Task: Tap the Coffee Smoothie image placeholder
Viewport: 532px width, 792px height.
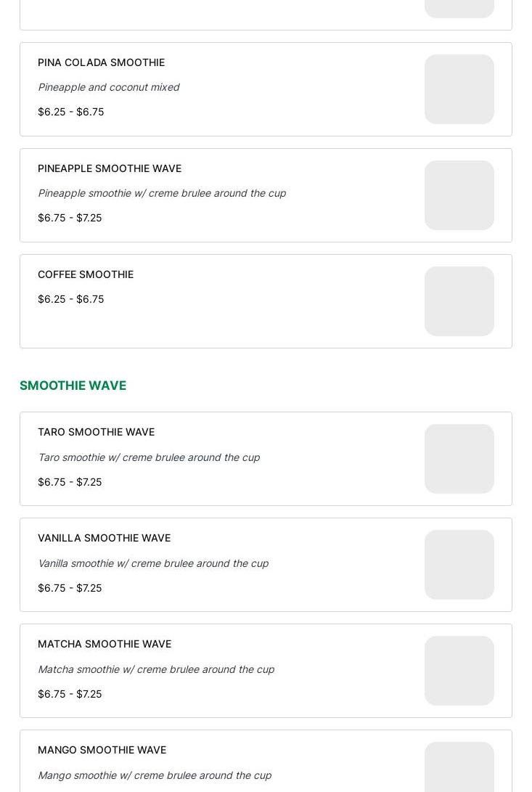Action: click(x=459, y=301)
